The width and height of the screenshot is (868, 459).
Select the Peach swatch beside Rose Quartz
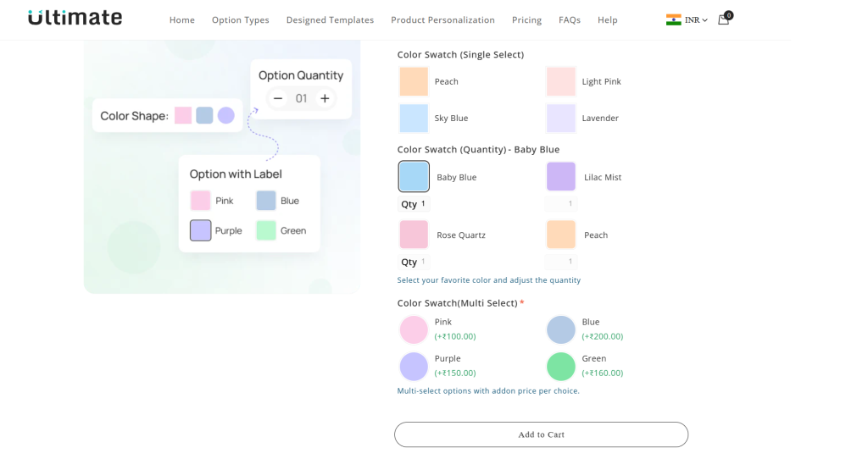[x=561, y=235]
